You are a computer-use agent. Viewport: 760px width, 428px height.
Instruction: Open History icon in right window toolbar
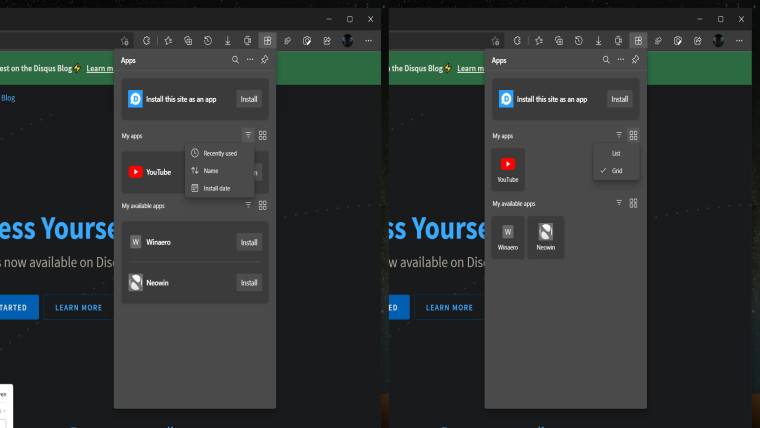tap(579, 41)
